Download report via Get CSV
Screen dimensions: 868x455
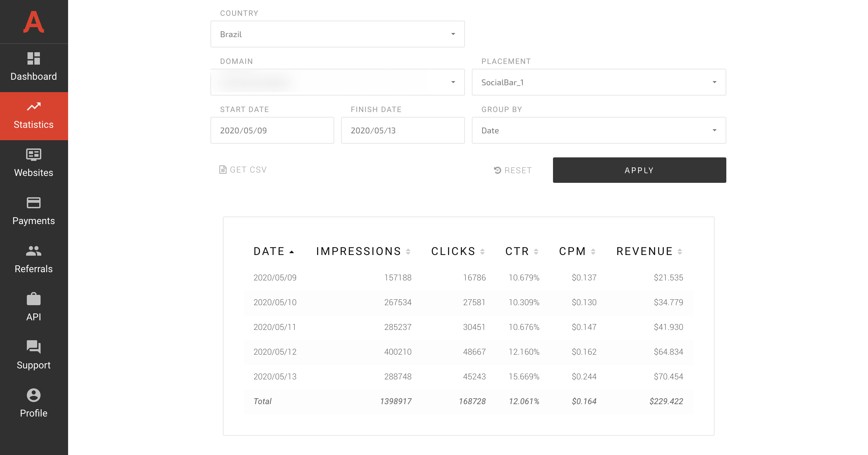click(243, 169)
